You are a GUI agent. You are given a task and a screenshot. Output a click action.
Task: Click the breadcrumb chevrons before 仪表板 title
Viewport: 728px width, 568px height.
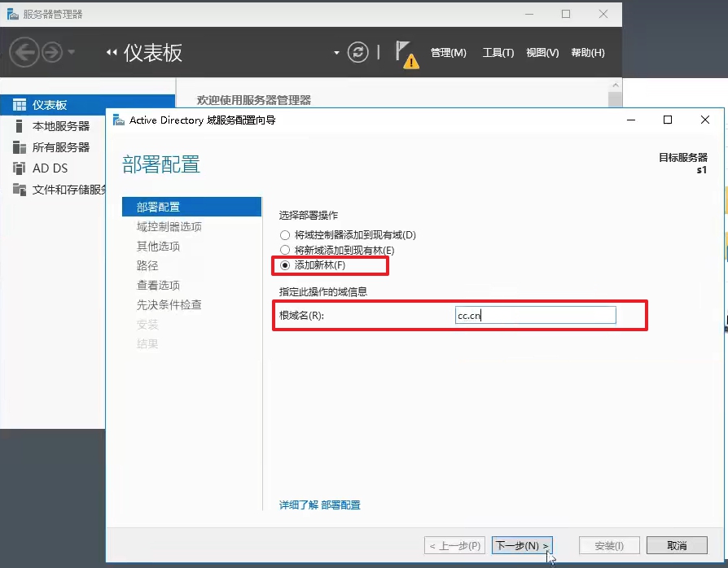pyautogui.click(x=111, y=52)
